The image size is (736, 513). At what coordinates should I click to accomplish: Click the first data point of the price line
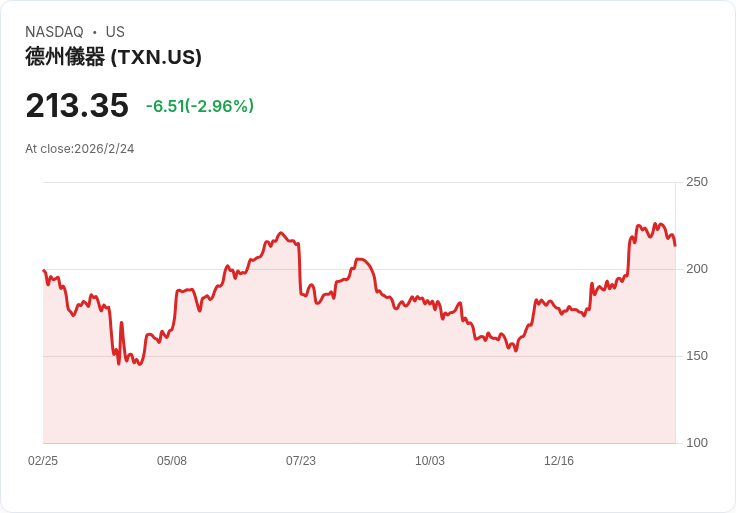[x=44, y=270]
